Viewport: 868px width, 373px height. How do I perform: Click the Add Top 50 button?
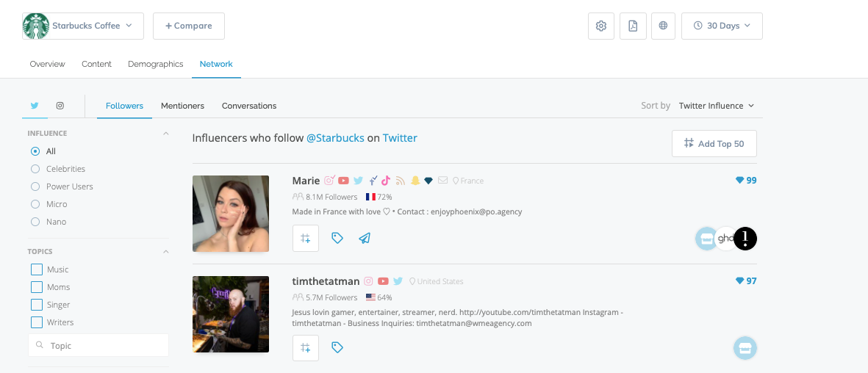pos(714,144)
